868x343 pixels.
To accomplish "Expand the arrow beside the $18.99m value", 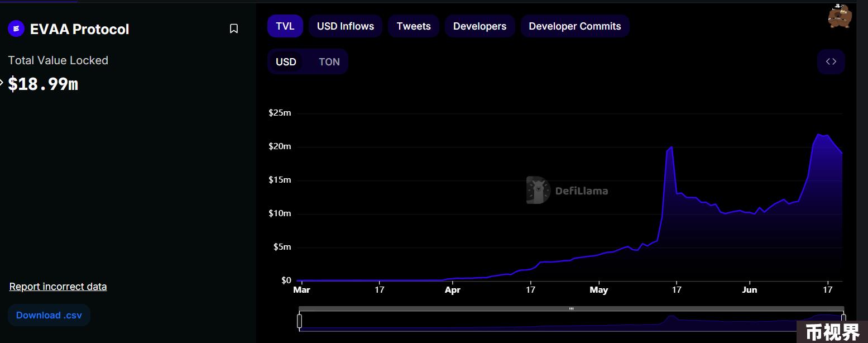I will [x=2, y=83].
